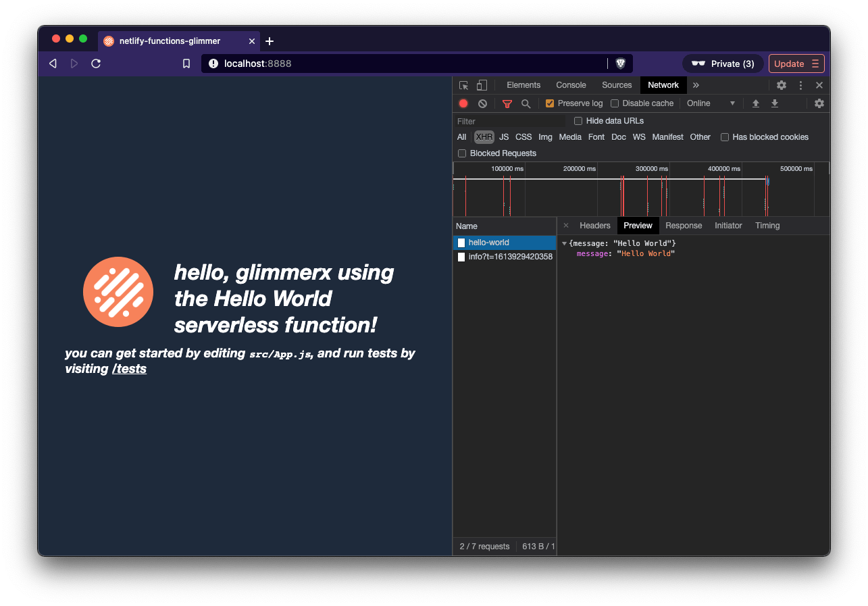Open the network request search icon
Image resolution: width=868 pixels, height=606 pixels.
[x=526, y=103]
